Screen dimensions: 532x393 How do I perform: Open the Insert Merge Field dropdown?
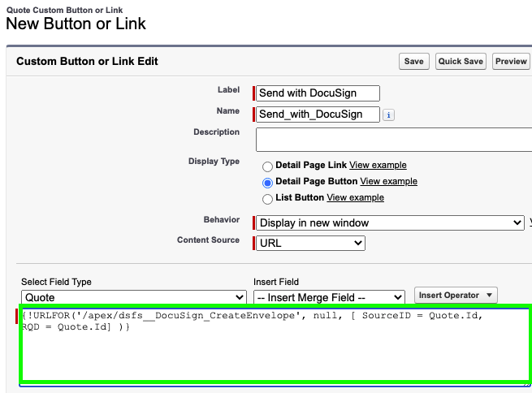[329, 297]
